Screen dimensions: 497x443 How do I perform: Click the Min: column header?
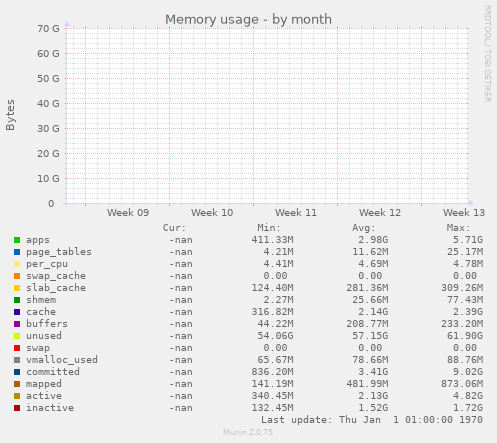[x=269, y=228]
